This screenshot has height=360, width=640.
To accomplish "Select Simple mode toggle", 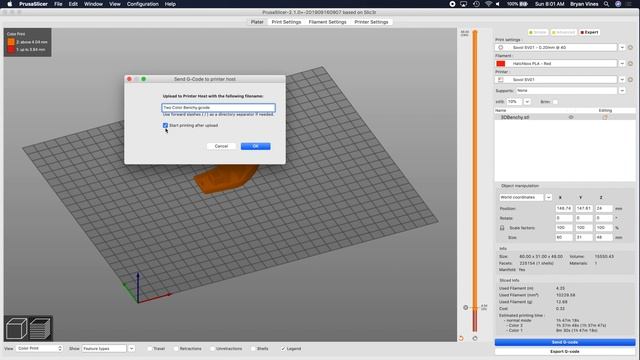I will pyautogui.click(x=538, y=32).
